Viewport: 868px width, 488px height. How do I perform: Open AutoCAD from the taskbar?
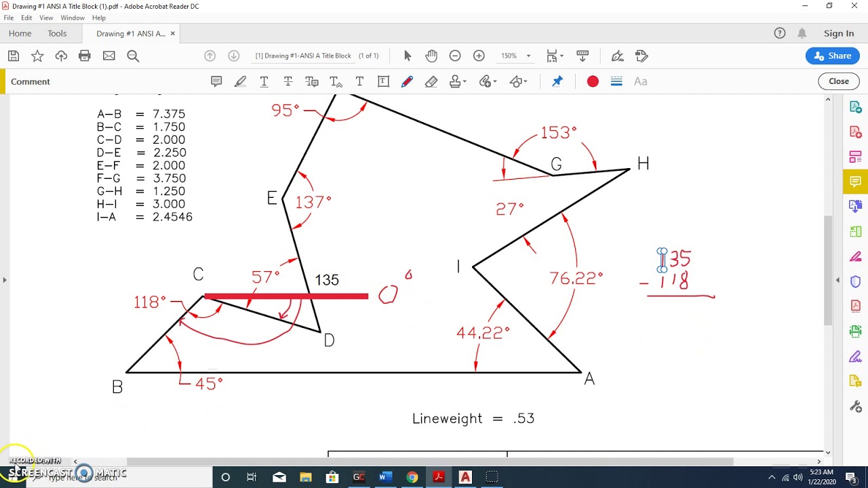465,477
